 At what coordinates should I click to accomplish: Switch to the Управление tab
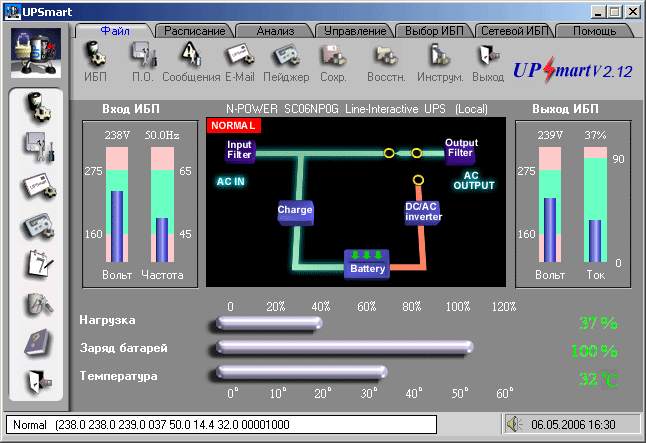(x=355, y=31)
